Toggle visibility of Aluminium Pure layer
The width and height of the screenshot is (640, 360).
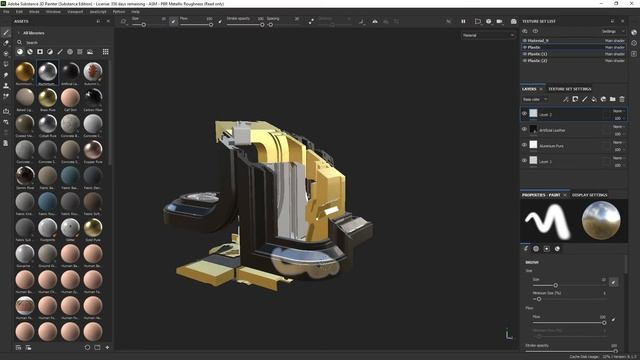524,145
